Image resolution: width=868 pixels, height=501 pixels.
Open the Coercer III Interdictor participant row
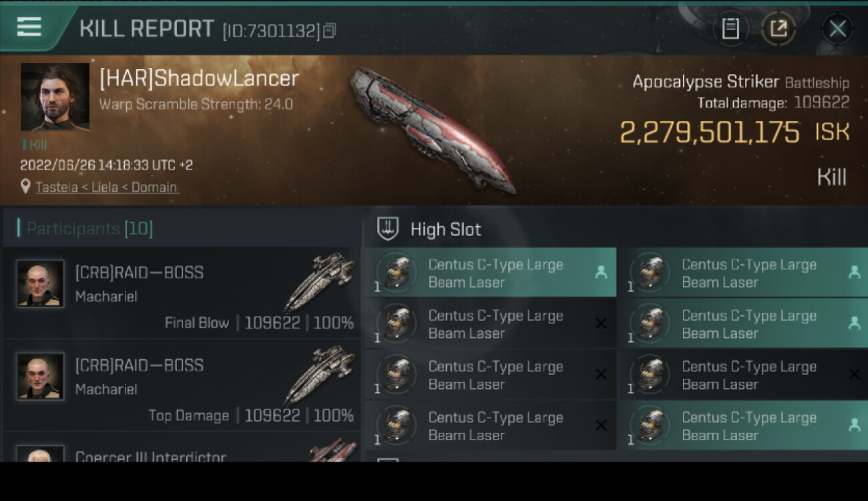point(181,448)
